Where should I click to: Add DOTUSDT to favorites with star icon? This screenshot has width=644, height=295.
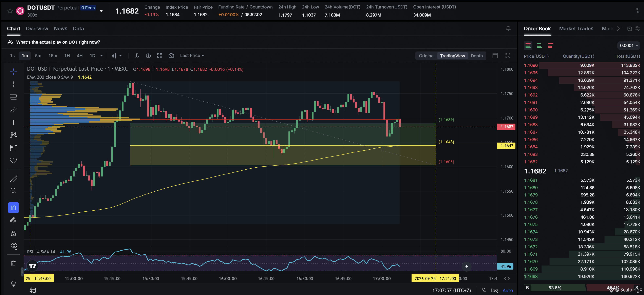click(x=10, y=11)
